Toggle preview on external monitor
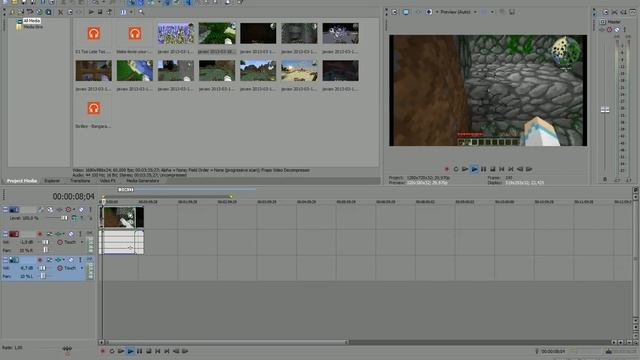The width and height of the screenshot is (640, 360). [x=406, y=12]
